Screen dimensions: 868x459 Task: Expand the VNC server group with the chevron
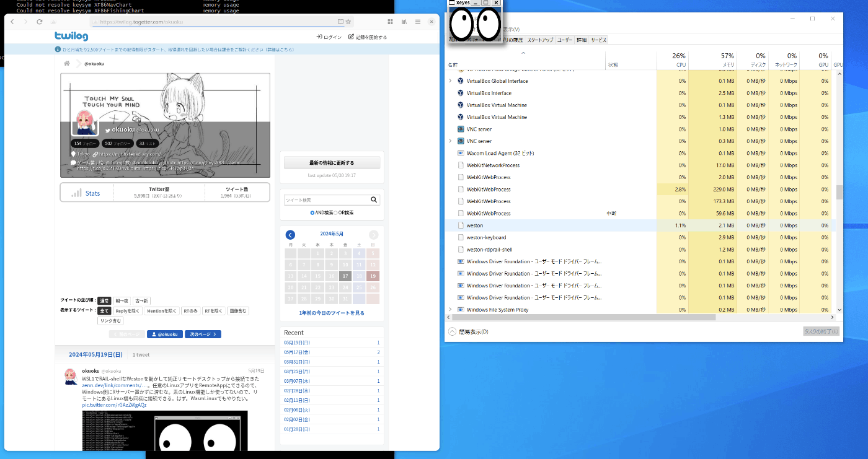pyautogui.click(x=450, y=141)
